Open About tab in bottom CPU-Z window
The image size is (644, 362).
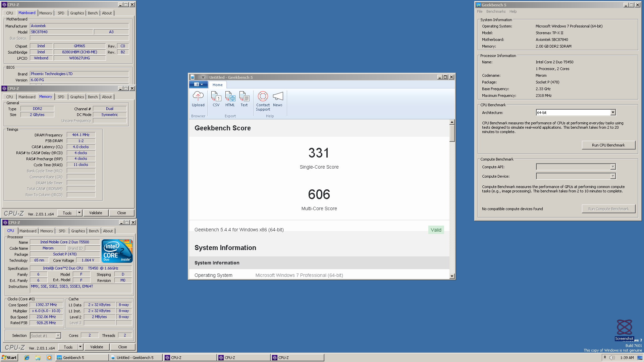tap(108, 231)
